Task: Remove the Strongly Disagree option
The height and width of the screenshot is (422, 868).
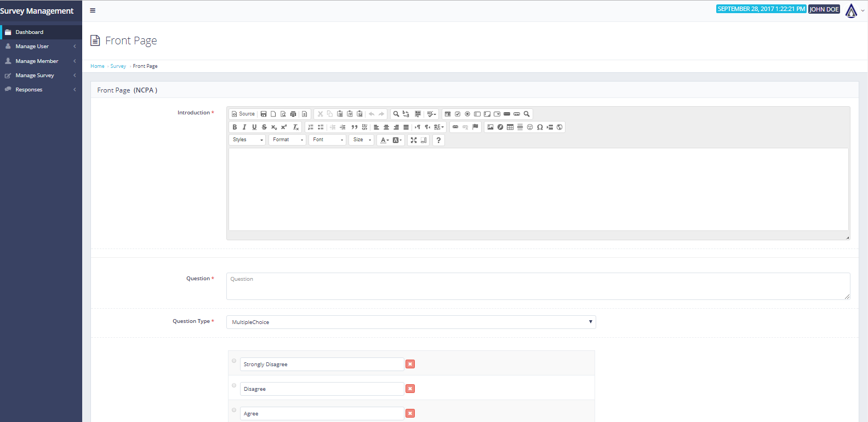Action: pos(410,364)
